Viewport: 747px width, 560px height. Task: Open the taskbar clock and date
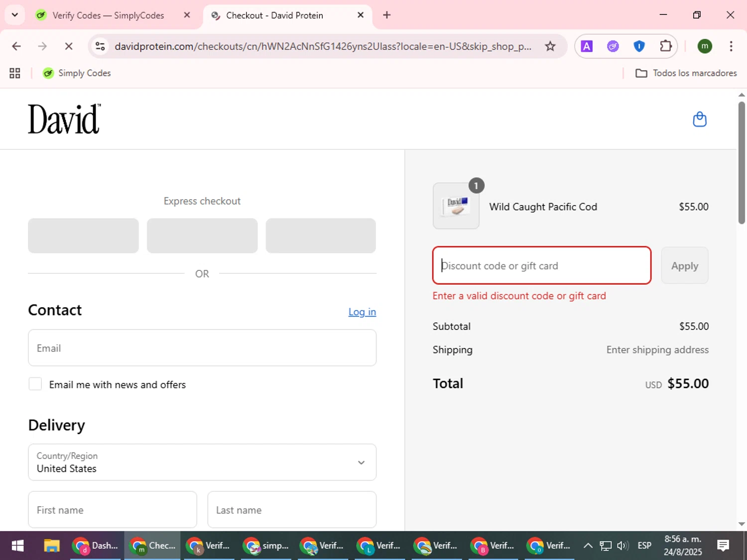coord(683,546)
